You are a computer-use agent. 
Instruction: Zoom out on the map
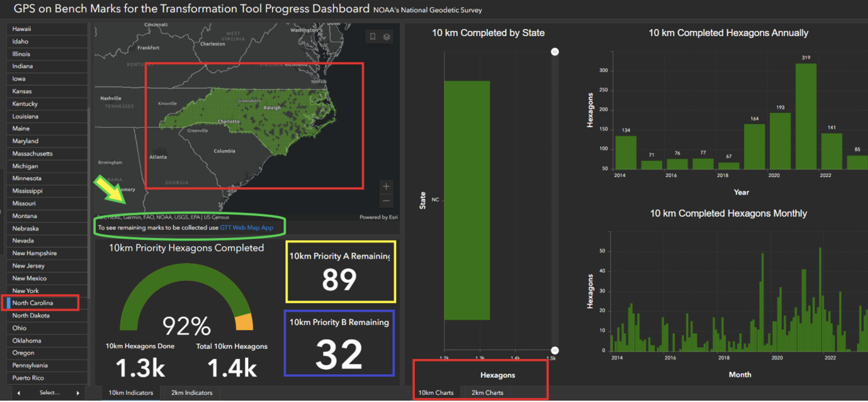click(386, 201)
